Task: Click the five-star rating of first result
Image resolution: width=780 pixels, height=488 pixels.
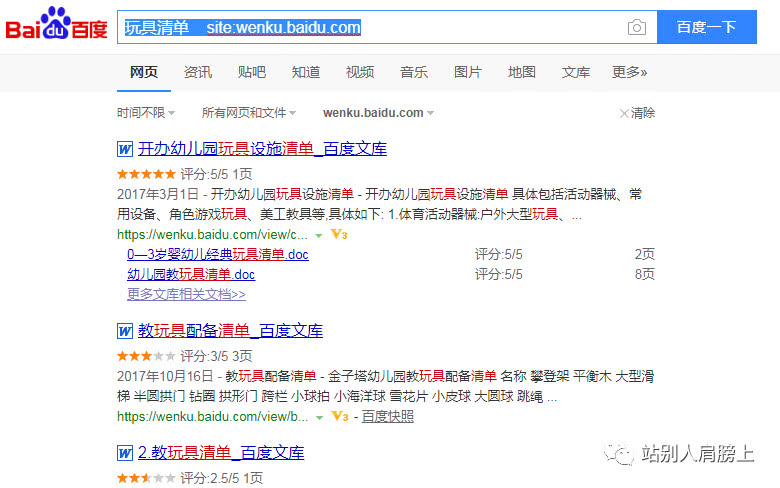Action: (x=146, y=174)
